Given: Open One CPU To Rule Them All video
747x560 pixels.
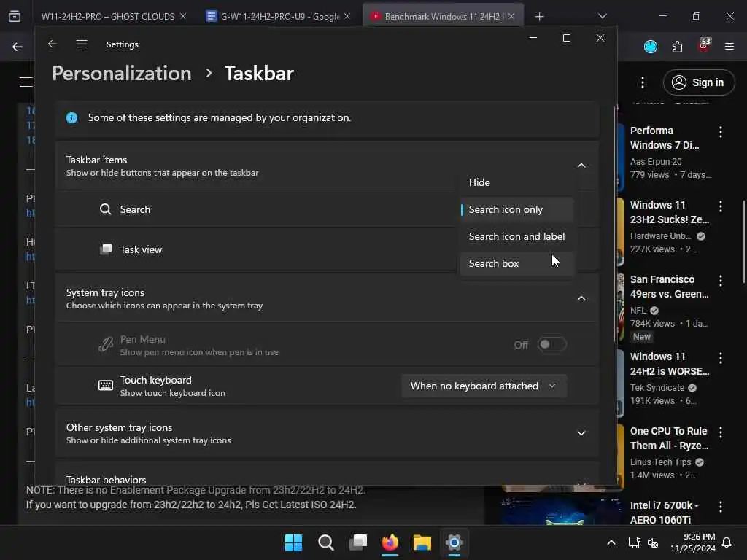Looking at the screenshot, I should coord(670,438).
